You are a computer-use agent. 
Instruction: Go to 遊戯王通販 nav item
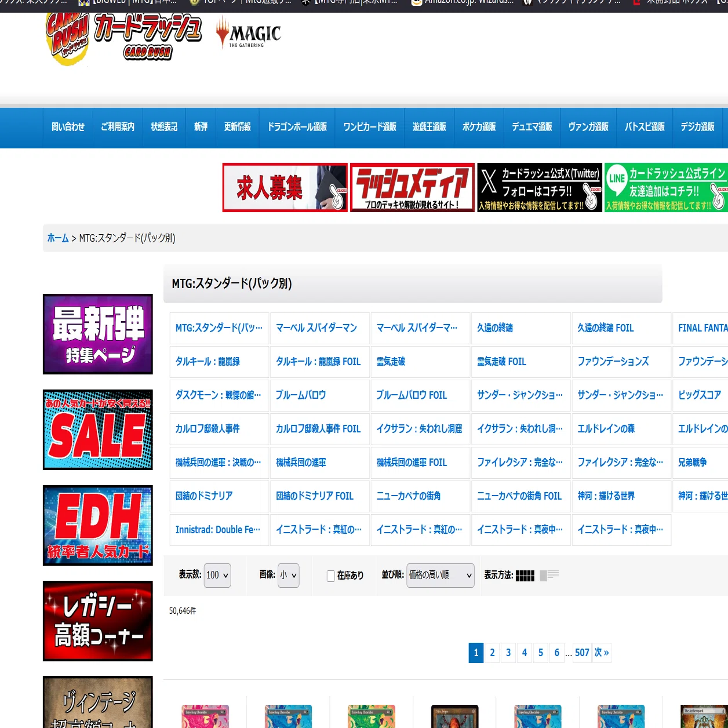[x=429, y=127]
